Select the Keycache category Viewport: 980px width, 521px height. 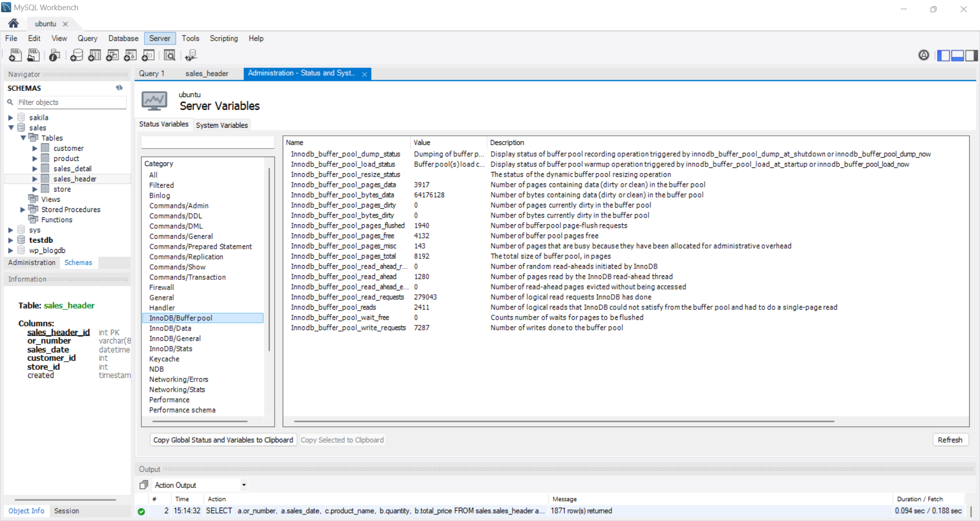pyautogui.click(x=203, y=359)
